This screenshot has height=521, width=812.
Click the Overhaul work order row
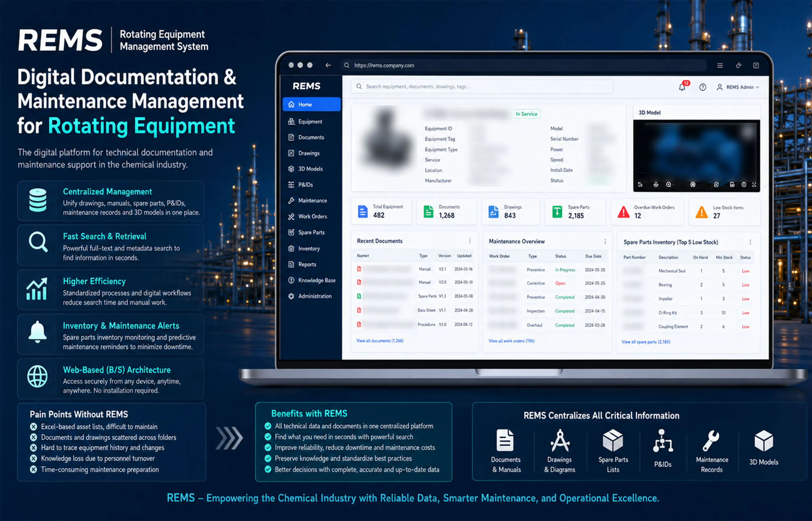tap(547, 325)
